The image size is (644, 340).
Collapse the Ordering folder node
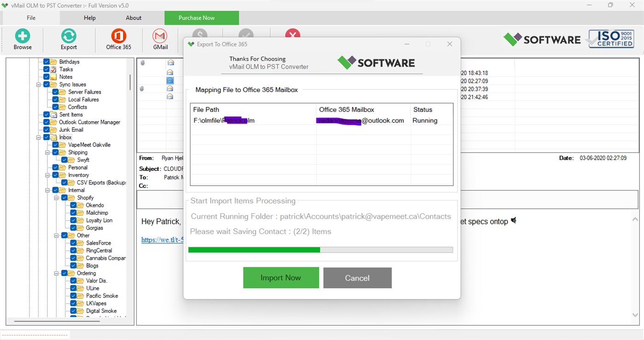coord(57,273)
